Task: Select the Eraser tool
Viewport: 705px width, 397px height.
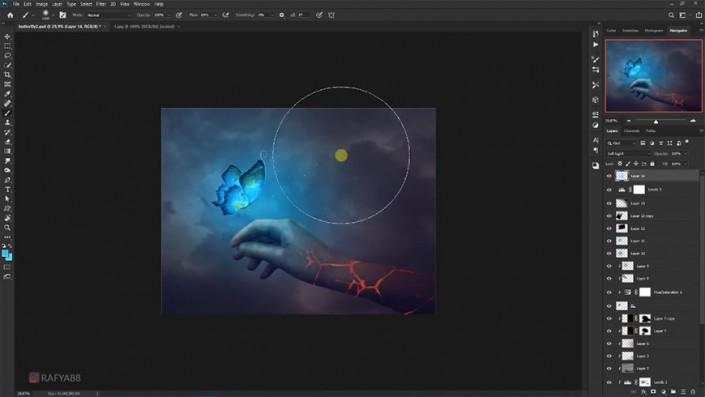Action: click(7, 142)
